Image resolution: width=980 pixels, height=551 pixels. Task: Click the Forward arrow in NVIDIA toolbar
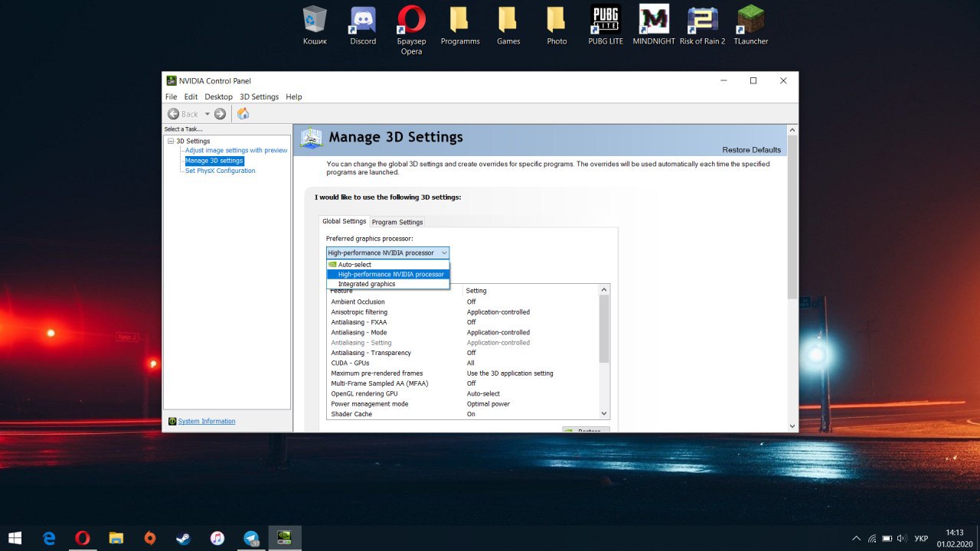point(220,114)
